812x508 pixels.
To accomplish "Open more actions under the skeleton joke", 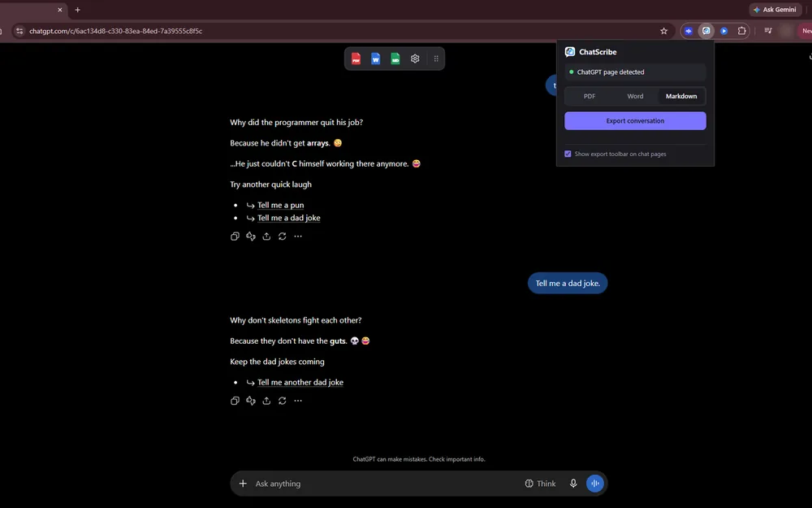I will point(298,401).
